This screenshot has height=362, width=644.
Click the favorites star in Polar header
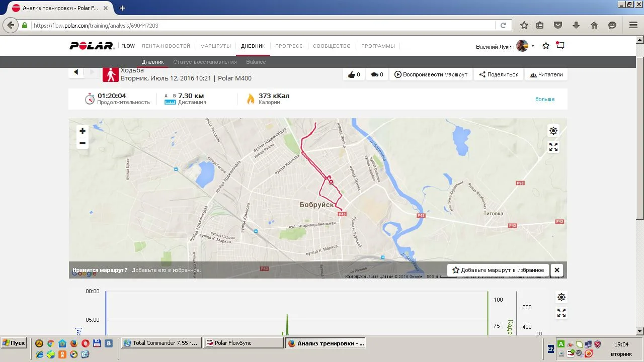(546, 46)
